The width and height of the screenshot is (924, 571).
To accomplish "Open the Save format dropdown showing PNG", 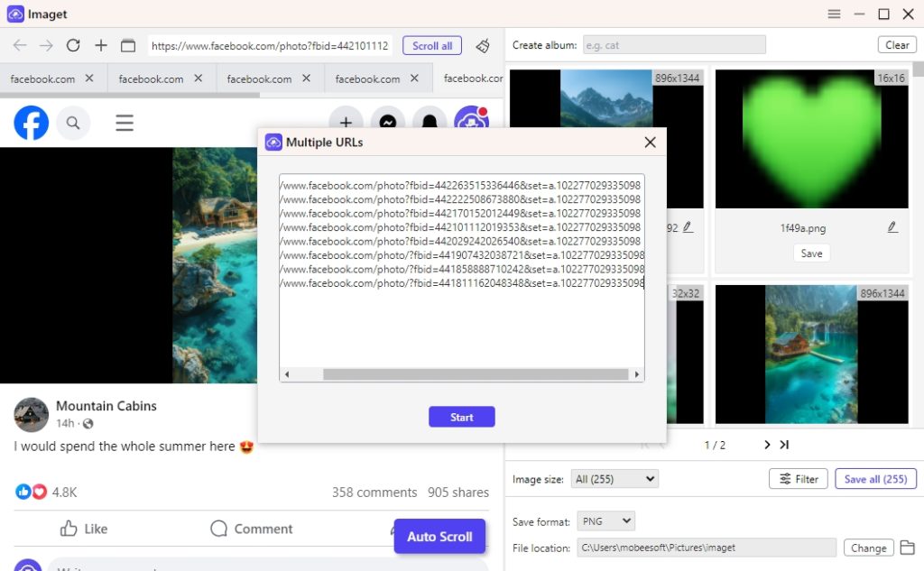I will coord(605,520).
